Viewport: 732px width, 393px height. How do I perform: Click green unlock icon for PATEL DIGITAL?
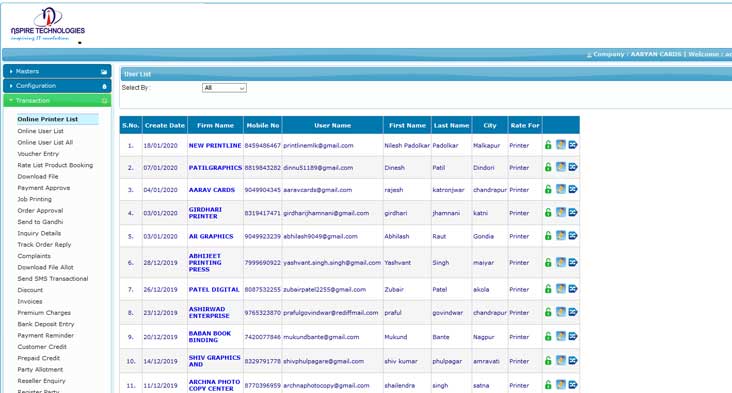click(548, 289)
